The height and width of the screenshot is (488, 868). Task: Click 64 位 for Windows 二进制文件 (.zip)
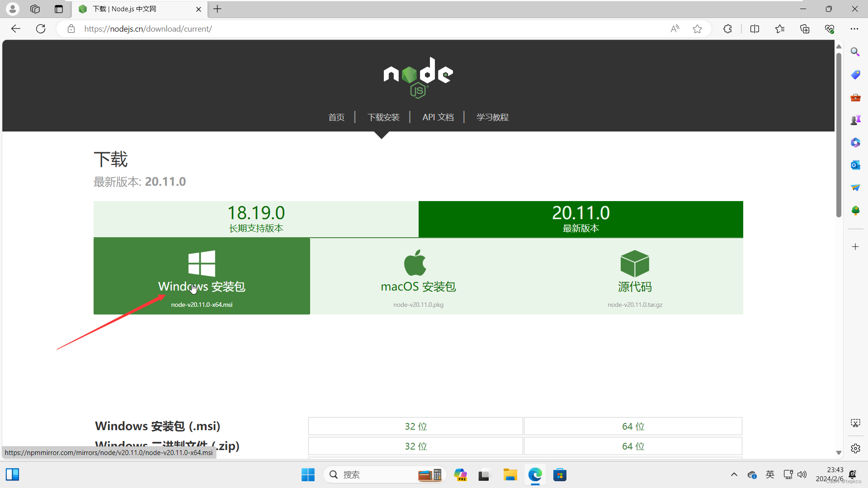click(x=633, y=446)
